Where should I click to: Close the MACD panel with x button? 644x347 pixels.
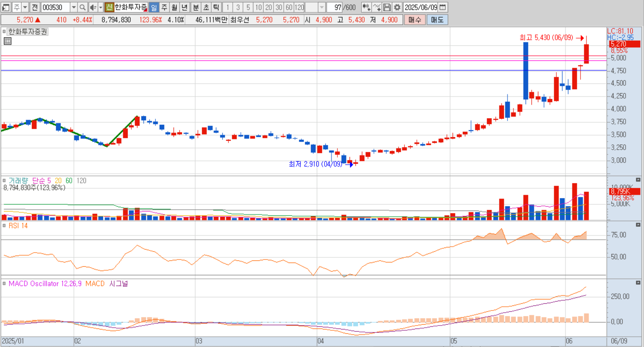[638, 282]
